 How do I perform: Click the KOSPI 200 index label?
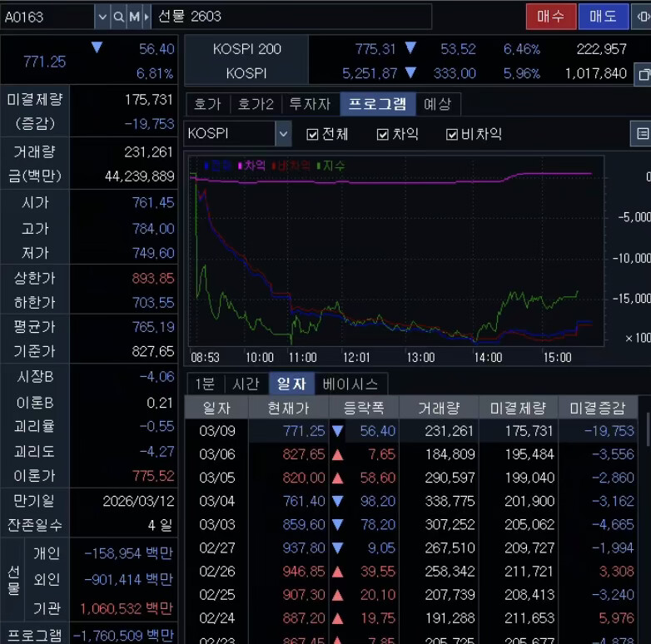point(247,49)
